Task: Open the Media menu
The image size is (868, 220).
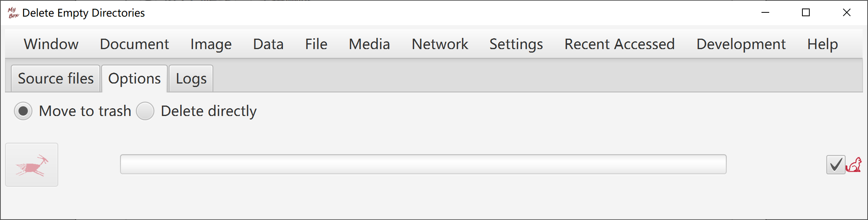Action: (369, 44)
